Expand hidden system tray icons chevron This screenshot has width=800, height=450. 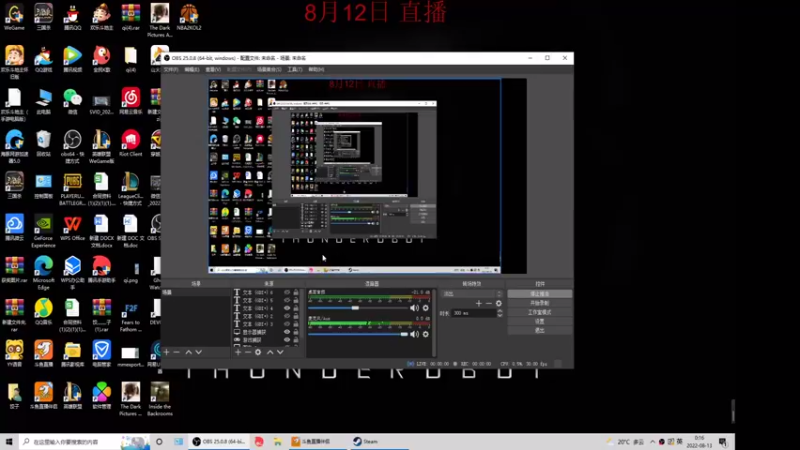coord(652,442)
